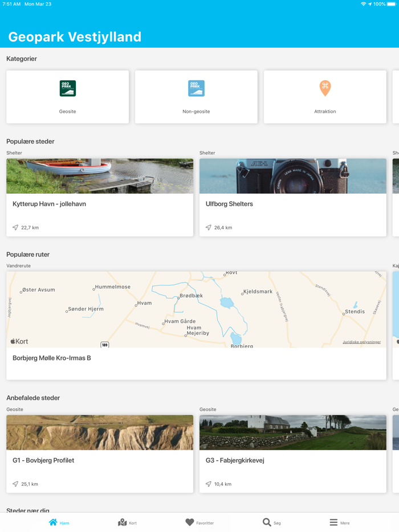The height and width of the screenshot is (532, 399).
Task: Select the Søg tab label
Action: [277, 523]
